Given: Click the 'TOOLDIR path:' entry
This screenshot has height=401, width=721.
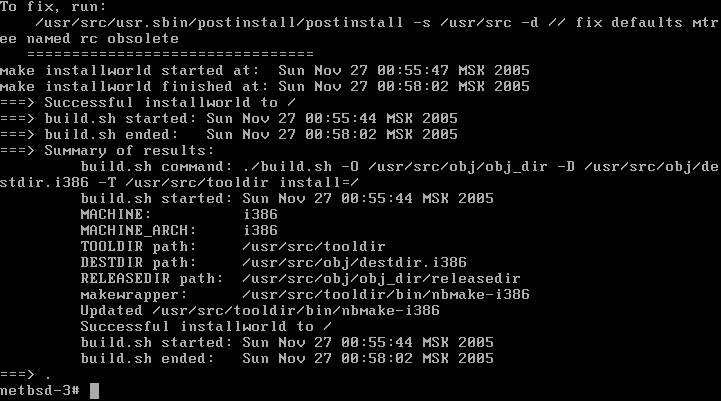Looking at the screenshot, I should [232, 246].
